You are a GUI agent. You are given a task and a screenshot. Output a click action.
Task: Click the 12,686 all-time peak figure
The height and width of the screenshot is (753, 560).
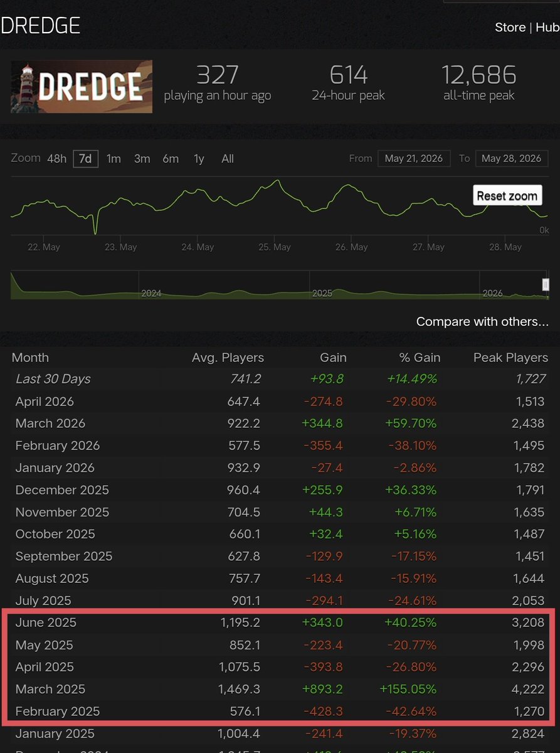[479, 75]
